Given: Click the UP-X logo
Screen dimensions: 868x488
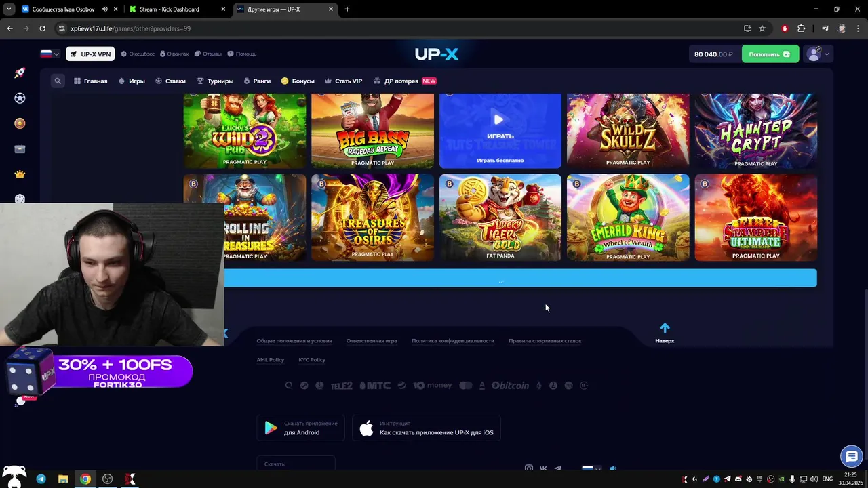Looking at the screenshot, I should click(437, 54).
